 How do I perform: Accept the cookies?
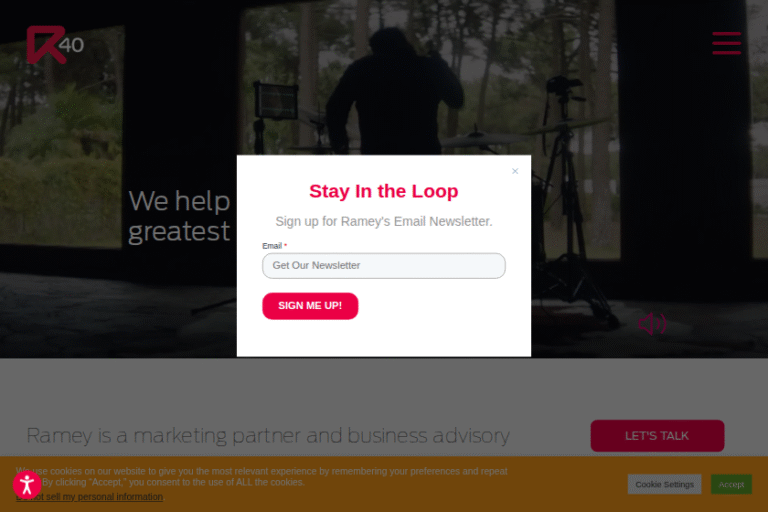[731, 484]
